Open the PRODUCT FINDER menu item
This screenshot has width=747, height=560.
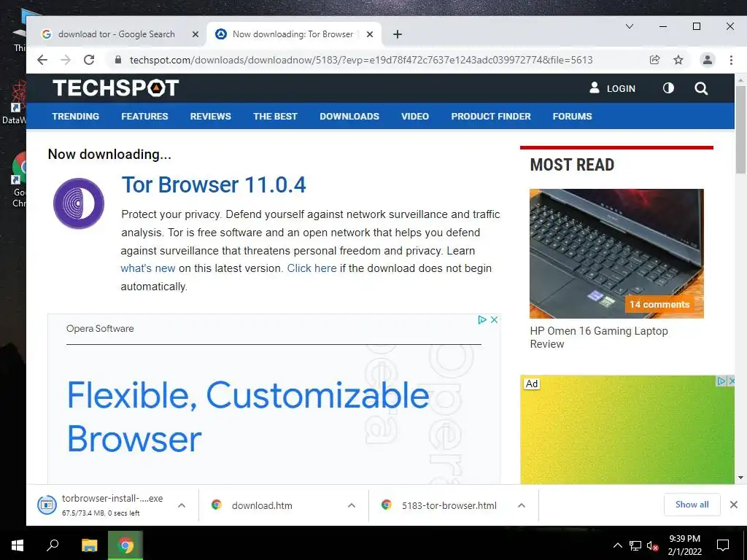pyautogui.click(x=491, y=116)
